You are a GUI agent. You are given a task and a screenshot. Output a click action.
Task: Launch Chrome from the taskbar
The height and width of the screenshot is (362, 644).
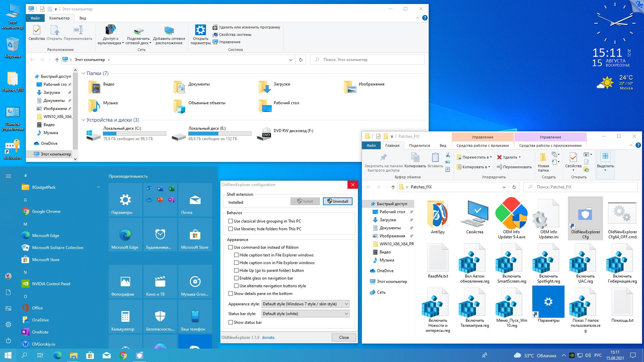123,355
